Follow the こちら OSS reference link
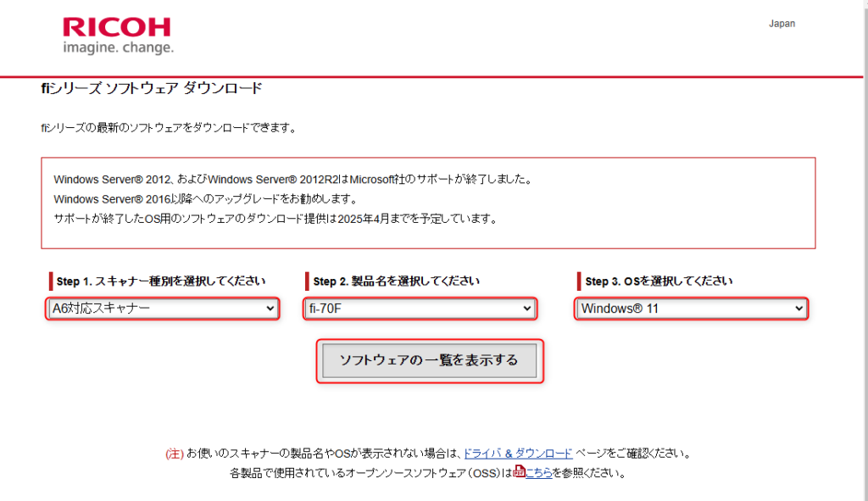The height and width of the screenshot is (501, 868). click(538, 473)
